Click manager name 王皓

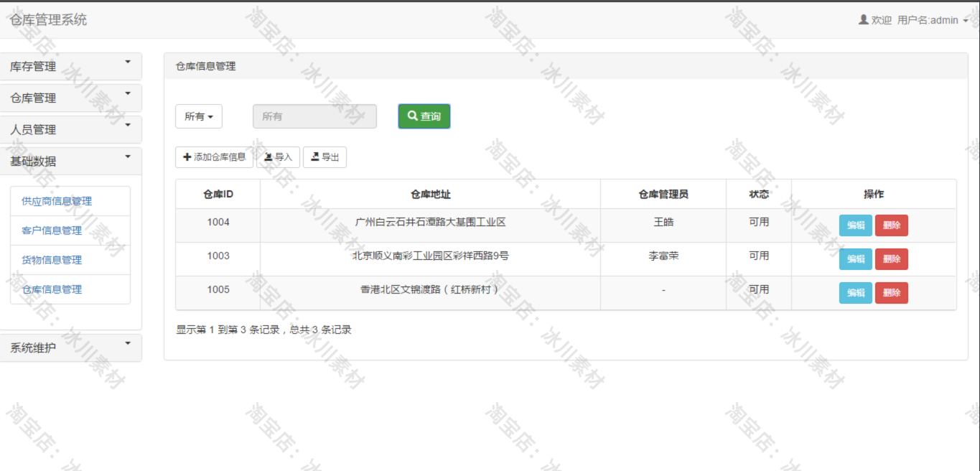pos(663,223)
